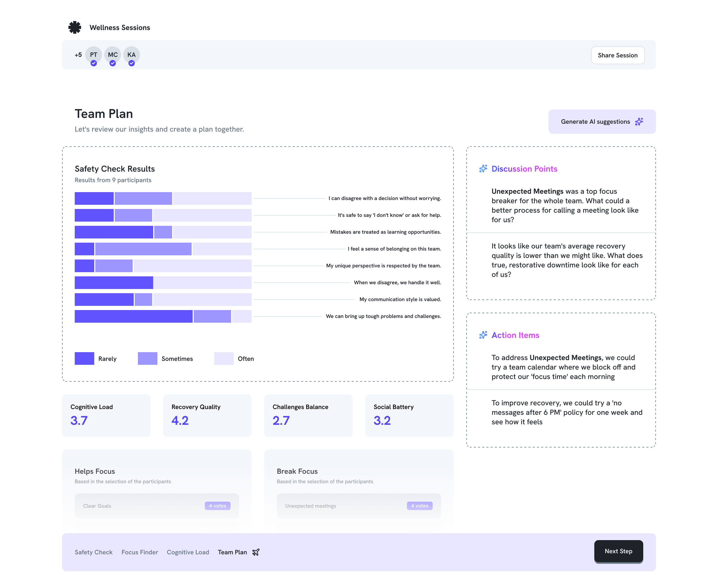Click the PT participant avatar
This screenshot has height=588, width=718.
(x=93, y=54)
